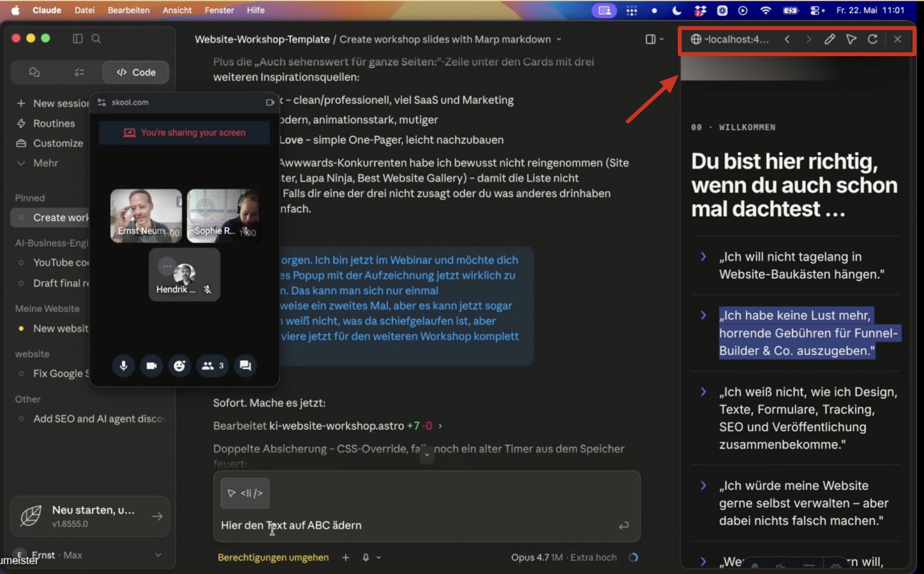This screenshot has height=574, width=924.
Task: Click the microphone dictation icon in composer
Action: [366, 557]
